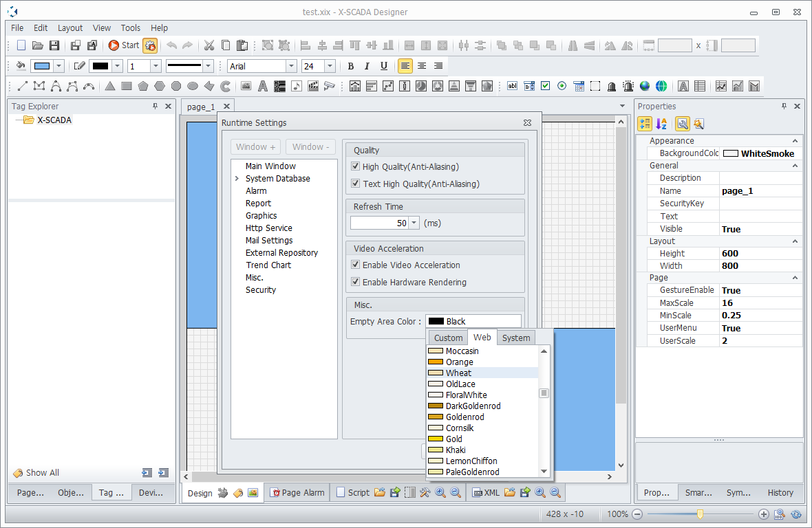Switch to Custom color tab
Image resolution: width=812 pixels, height=528 pixels.
(448, 338)
